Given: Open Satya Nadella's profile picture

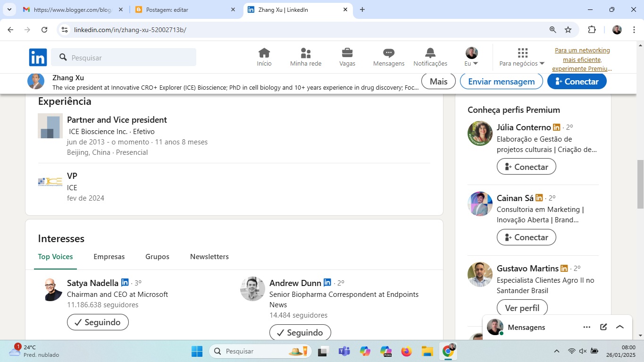Looking at the screenshot, I should [50, 289].
